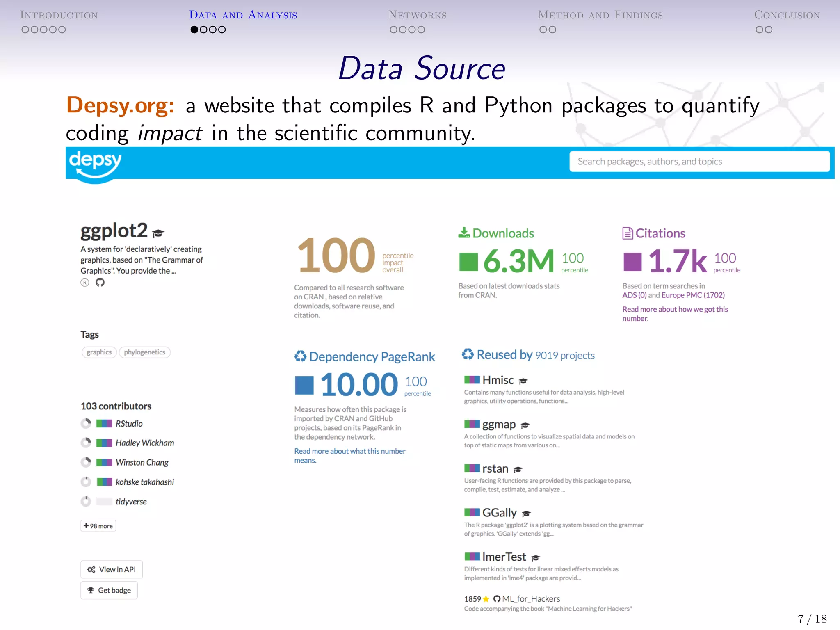Image resolution: width=840 pixels, height=630 pixels.
Task: Open Read more about what this number means
Action: click(x=350, y=456)
